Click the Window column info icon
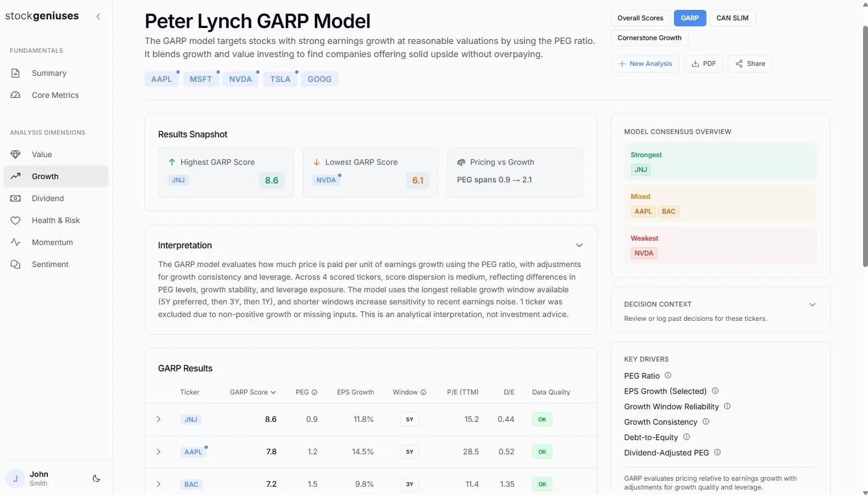The image size is (868, 495). [423, 392]
